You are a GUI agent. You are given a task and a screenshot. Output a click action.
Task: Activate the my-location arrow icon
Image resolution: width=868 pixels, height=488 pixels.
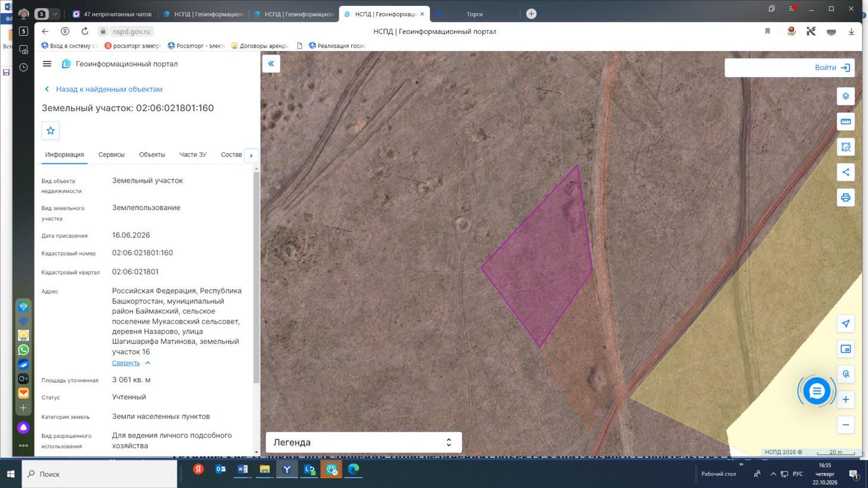[x=845, y=324]
